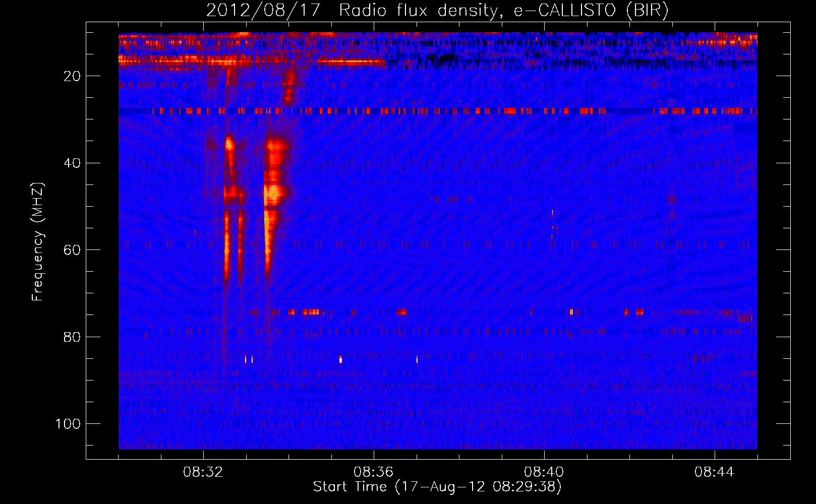Click the 60 MHz frequency tick label
816x504 pixels.
(x=72, y=250)
